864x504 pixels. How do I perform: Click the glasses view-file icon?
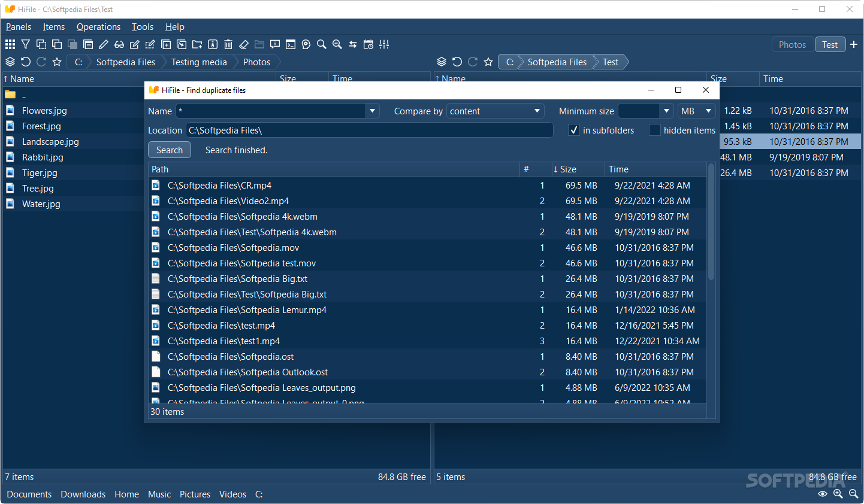tap(119, 44)
